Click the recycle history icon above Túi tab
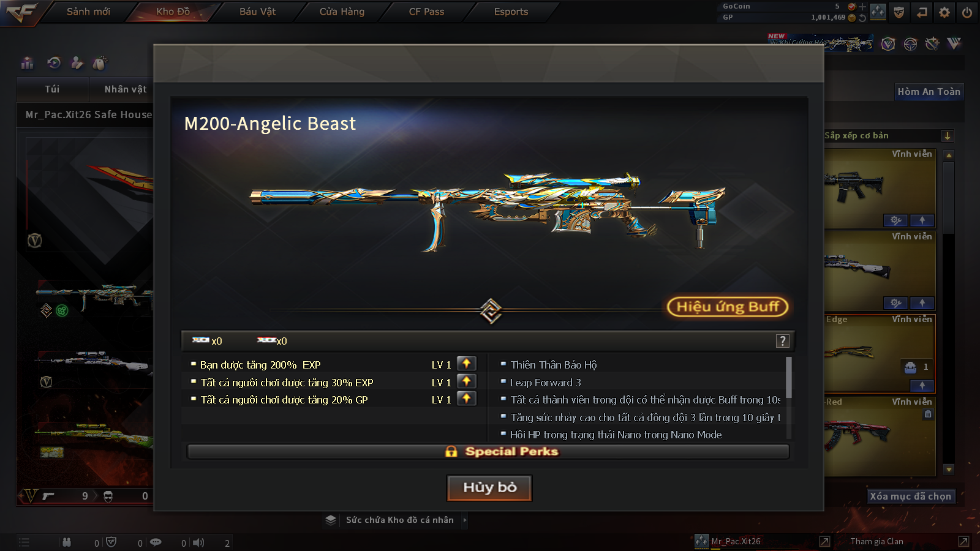 [x=54, y=62]
